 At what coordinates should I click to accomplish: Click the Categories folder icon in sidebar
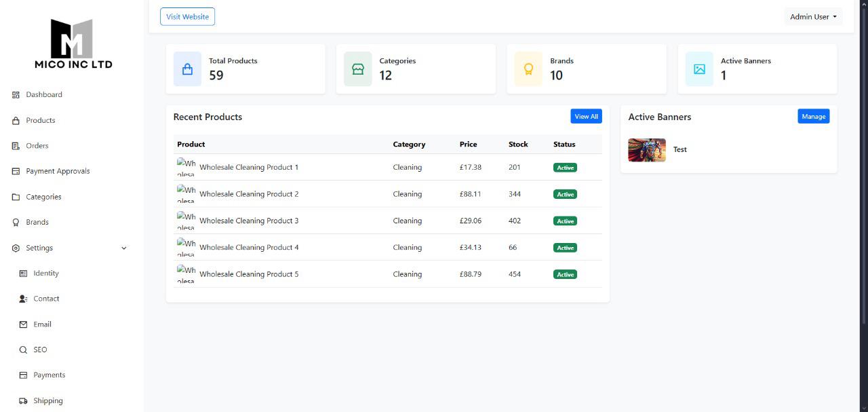click(x=16, y=198)
